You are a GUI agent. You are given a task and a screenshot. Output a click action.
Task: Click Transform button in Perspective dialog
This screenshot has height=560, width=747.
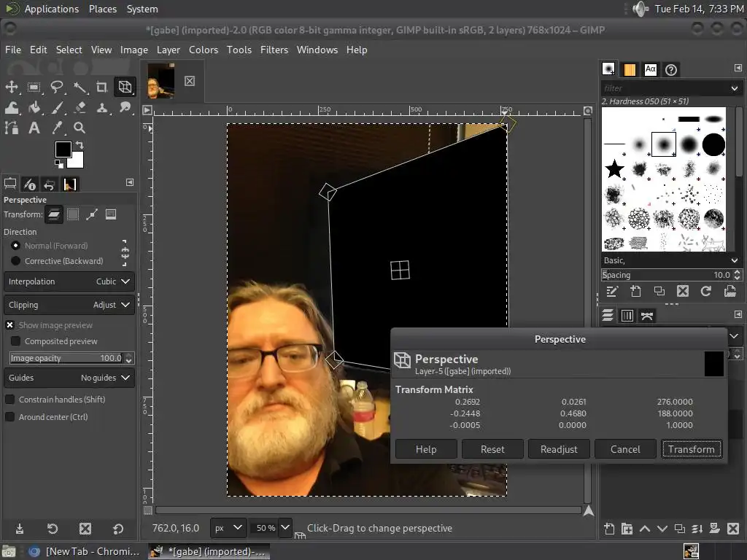point(692,449)
